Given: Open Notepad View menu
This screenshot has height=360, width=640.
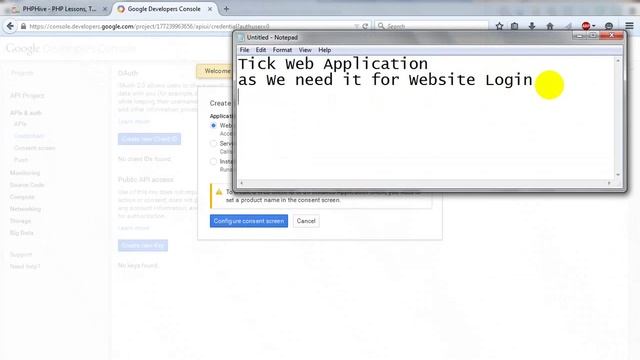Looking at the screenshot, I should tap(305, 50).
